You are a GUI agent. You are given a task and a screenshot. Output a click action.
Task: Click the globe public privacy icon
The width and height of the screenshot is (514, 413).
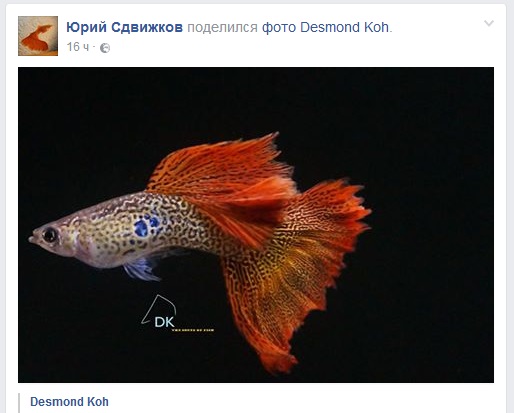105,48
